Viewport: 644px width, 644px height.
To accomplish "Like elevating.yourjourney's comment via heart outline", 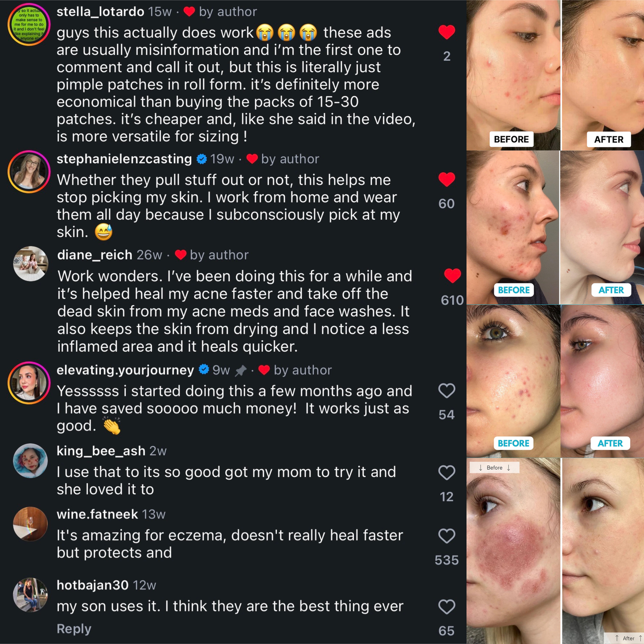I will 447,391.
